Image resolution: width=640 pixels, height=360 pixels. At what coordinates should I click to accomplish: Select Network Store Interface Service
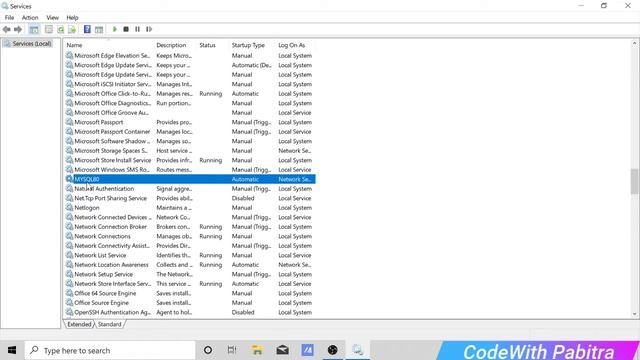tap(190, 284)
